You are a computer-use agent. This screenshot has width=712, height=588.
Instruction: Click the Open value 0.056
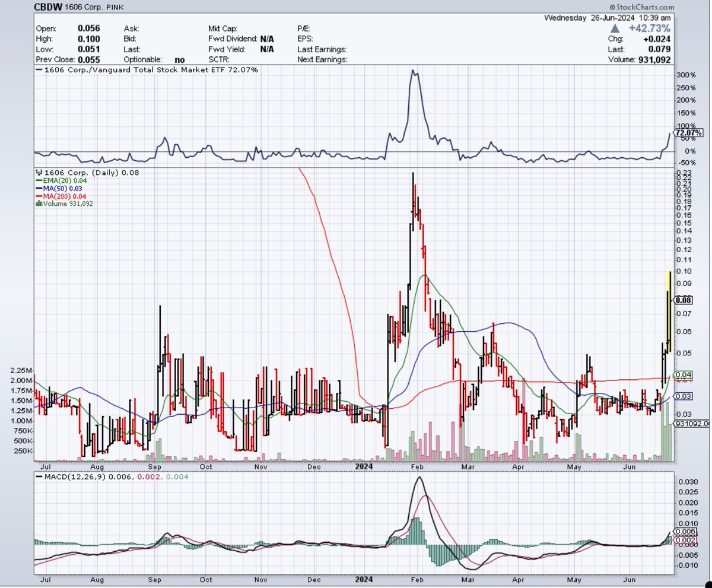pyautogui.click(x=88, y=28)
